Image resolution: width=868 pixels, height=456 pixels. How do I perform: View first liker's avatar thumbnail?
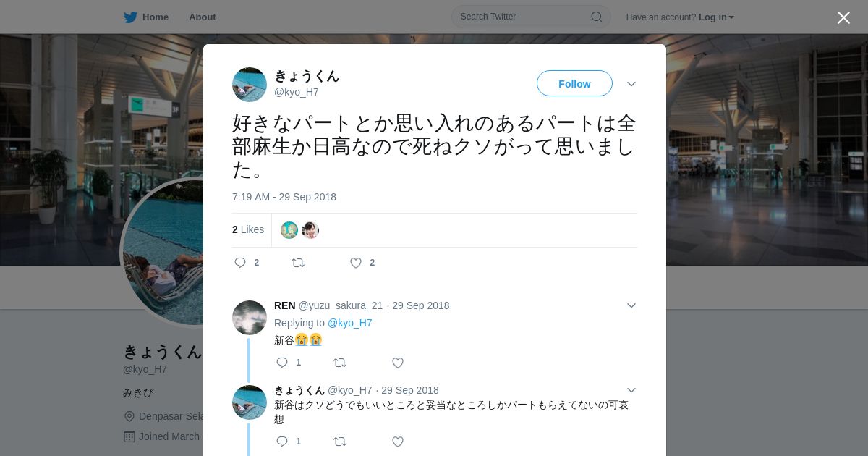click(x=289, y=230)
